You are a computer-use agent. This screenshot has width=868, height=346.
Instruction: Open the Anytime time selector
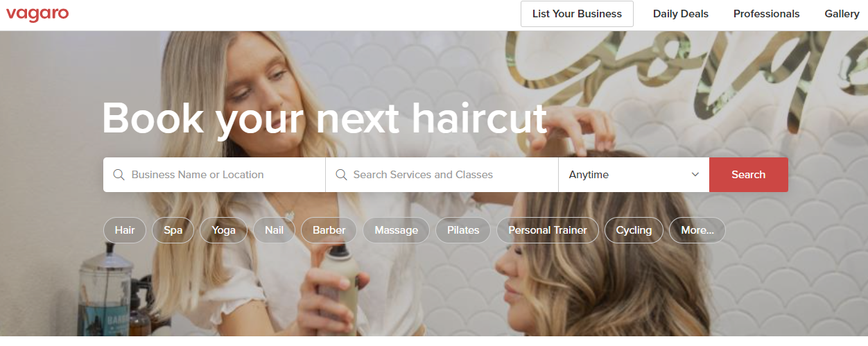[634, 175]
